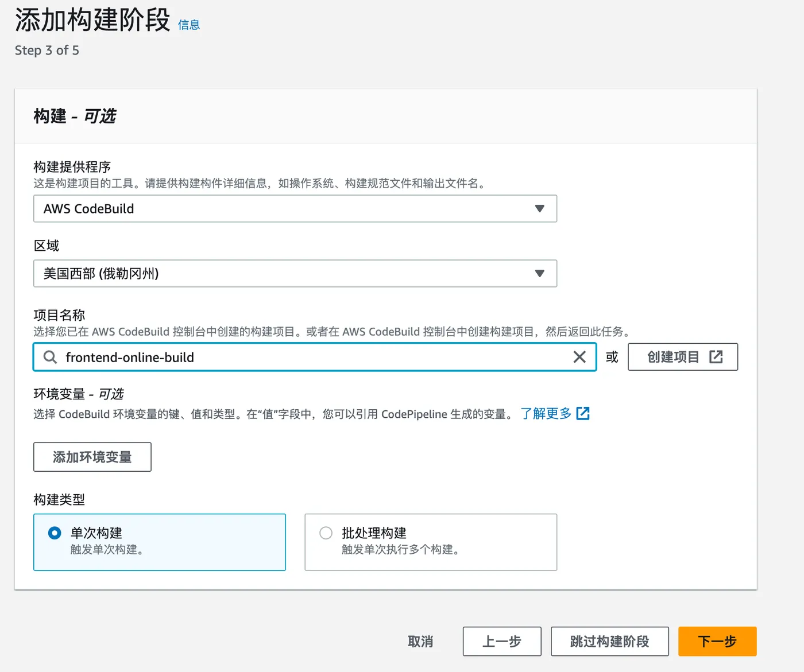Open the 信息 link next to page title

click(188, 25)
